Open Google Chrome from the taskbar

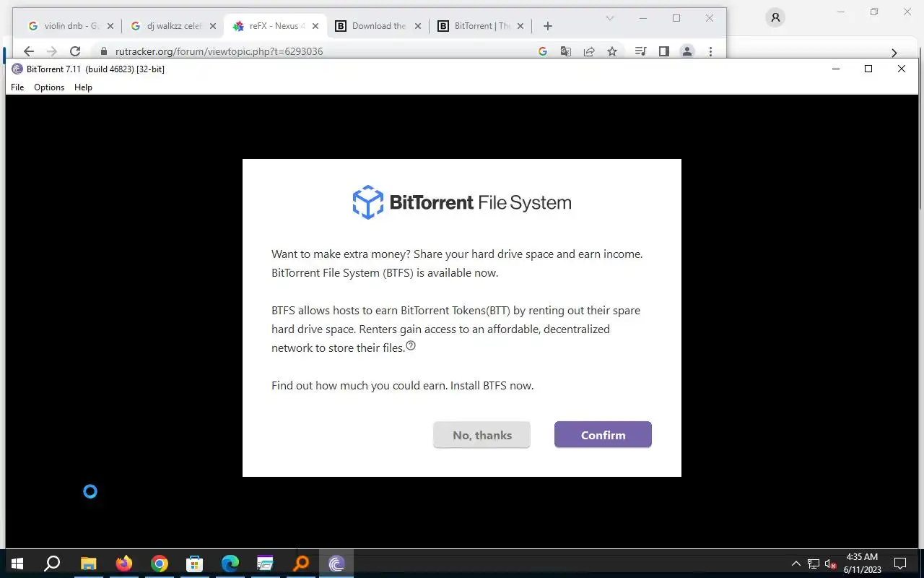coord(160,564)
